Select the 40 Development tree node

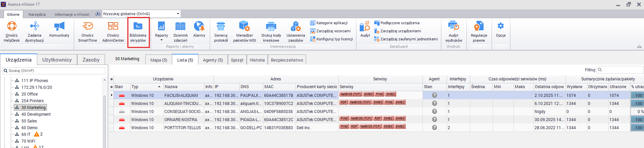point(36,114)
